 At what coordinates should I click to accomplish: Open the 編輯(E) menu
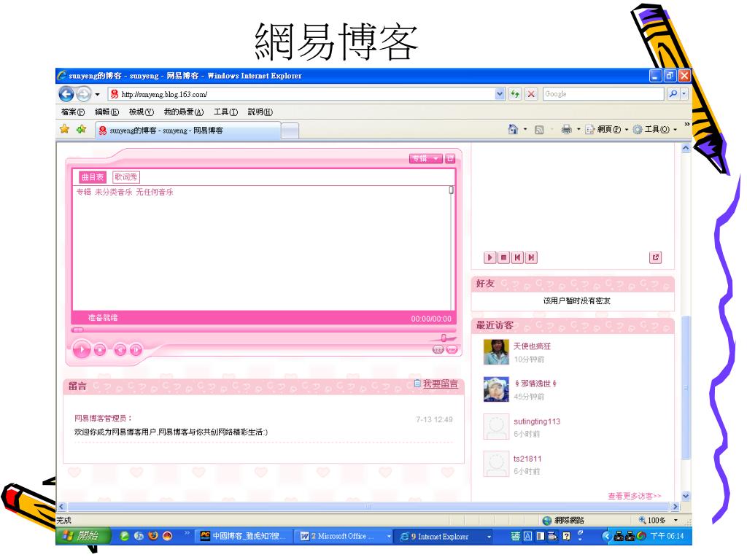click(x=107, y=112)
